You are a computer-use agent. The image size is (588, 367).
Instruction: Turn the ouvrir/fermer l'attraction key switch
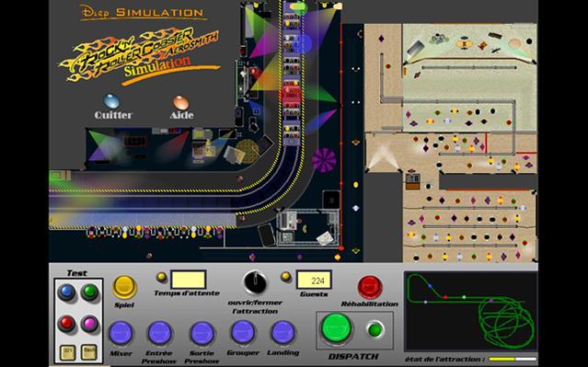[255, 282]
